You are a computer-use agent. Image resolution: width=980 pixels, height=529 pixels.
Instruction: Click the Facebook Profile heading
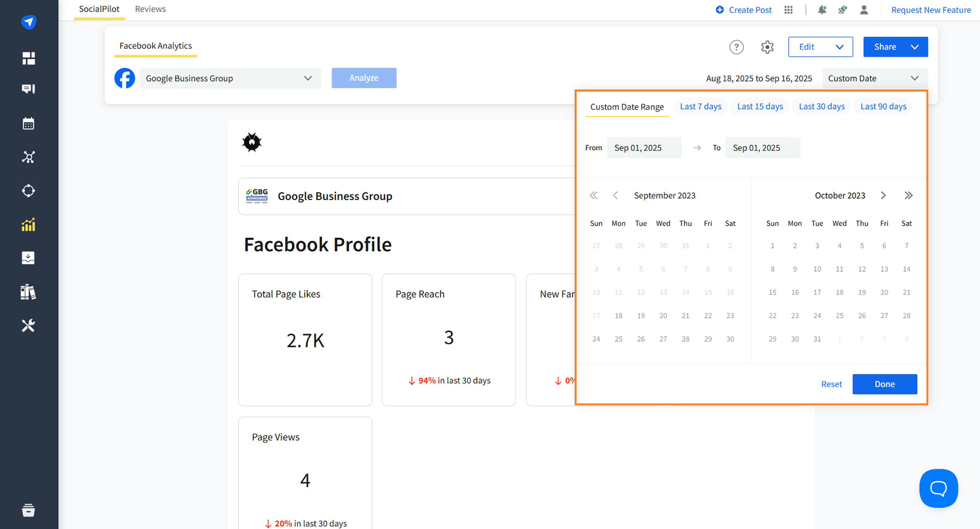[318, 244]
